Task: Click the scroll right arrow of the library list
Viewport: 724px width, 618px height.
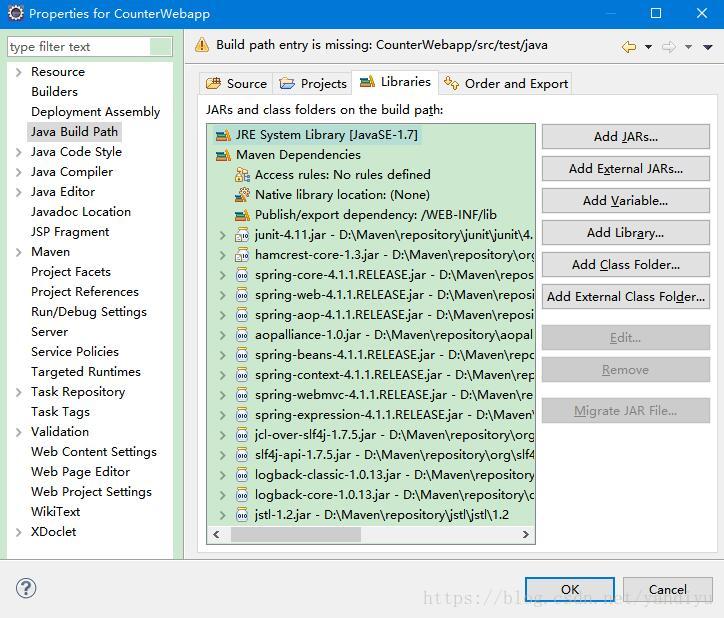Action: 525,534
